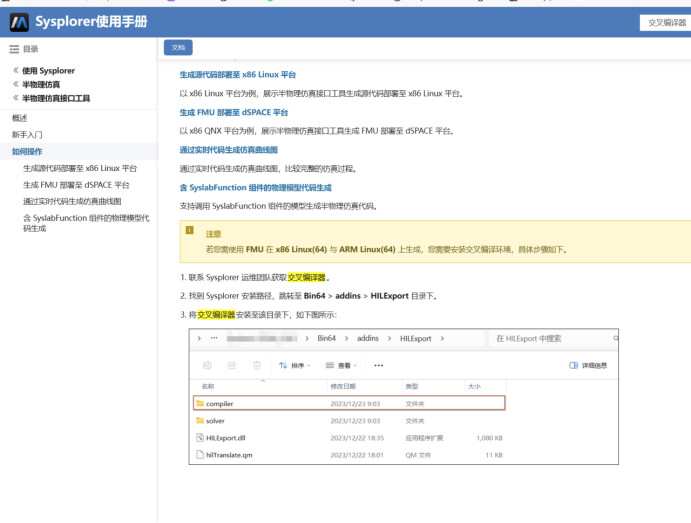Follow link 含 SyslabFunction 组件的物理模型代码生成
The image size is (691, 523).
256,188
